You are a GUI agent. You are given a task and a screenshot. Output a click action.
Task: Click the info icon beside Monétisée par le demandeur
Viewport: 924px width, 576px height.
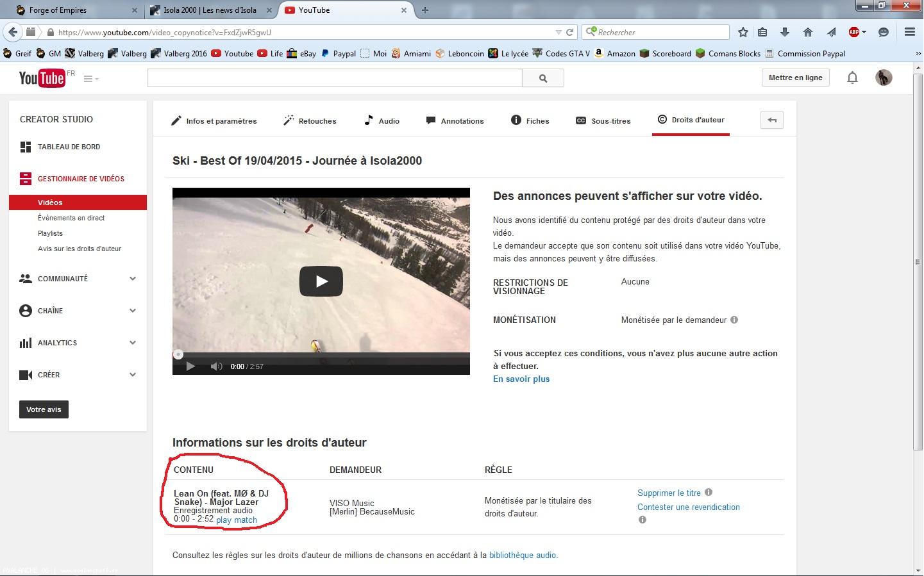click(734, 320)
